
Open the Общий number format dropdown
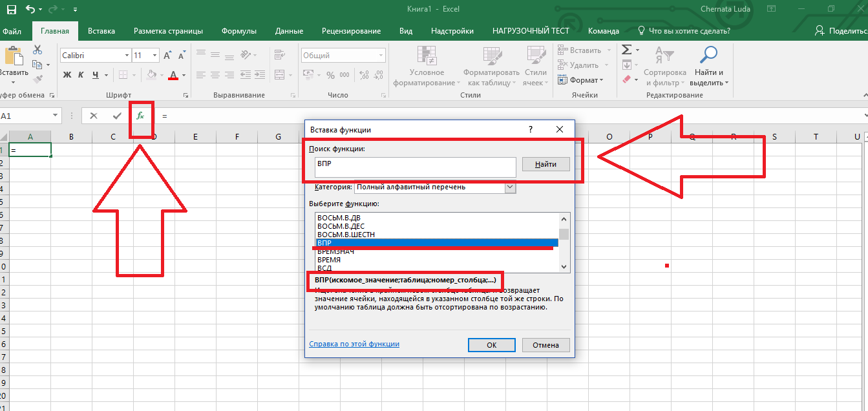(381, 56)
